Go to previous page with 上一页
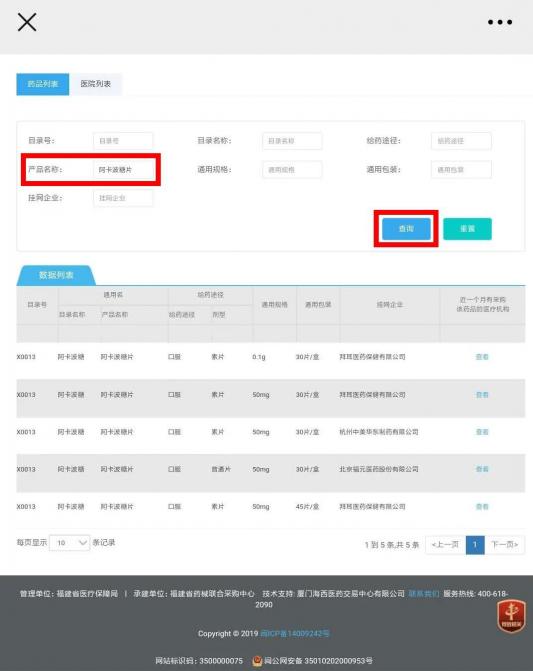The height and width of the screenshot is (671, 533). click(x=445, y=544)
